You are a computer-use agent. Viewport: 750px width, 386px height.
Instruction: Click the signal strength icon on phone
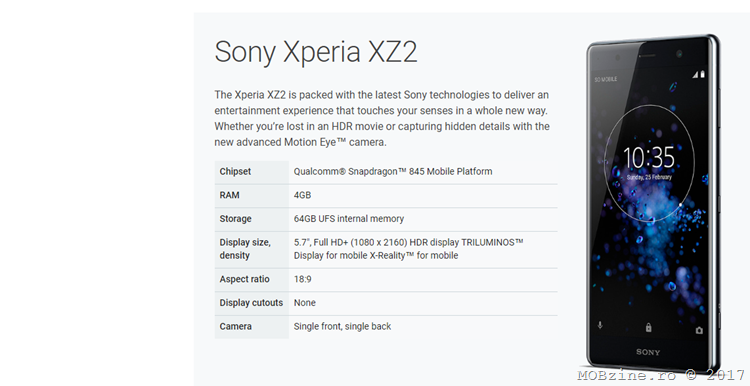click(695, 75)
